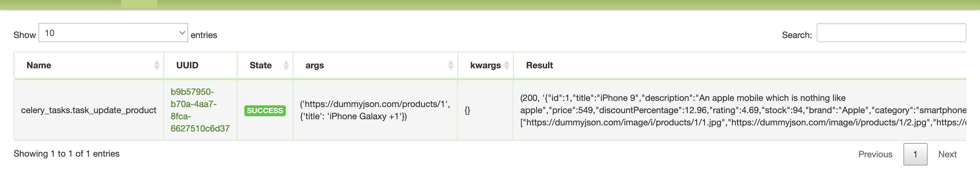980x176 pixels.
Task: Click the dropdown chevron next to 10
Action: (182, 33)
